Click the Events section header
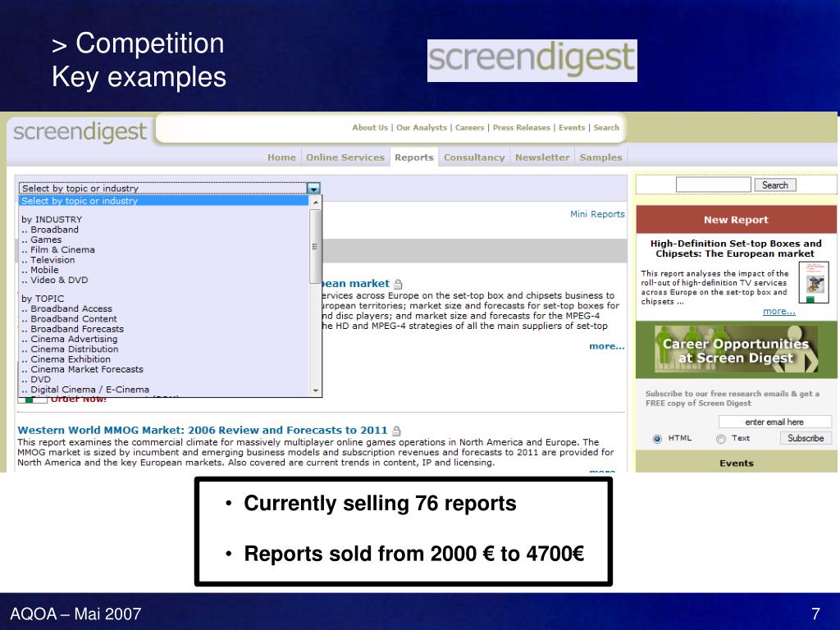This screenshot has height=630, width=840. pos(736,463)
